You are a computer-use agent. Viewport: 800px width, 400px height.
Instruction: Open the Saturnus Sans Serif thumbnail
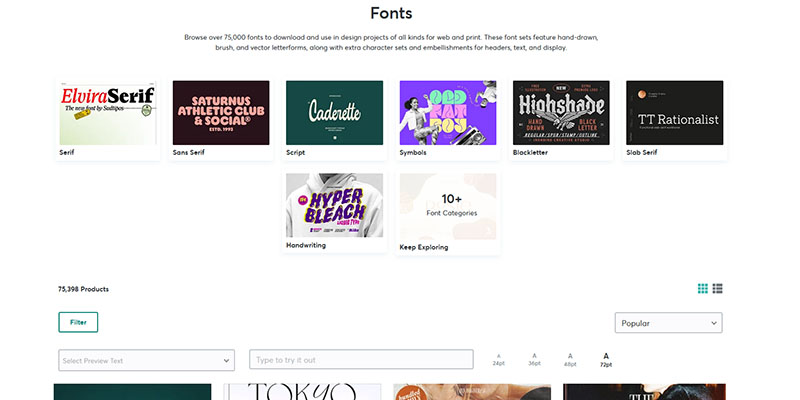221,113
